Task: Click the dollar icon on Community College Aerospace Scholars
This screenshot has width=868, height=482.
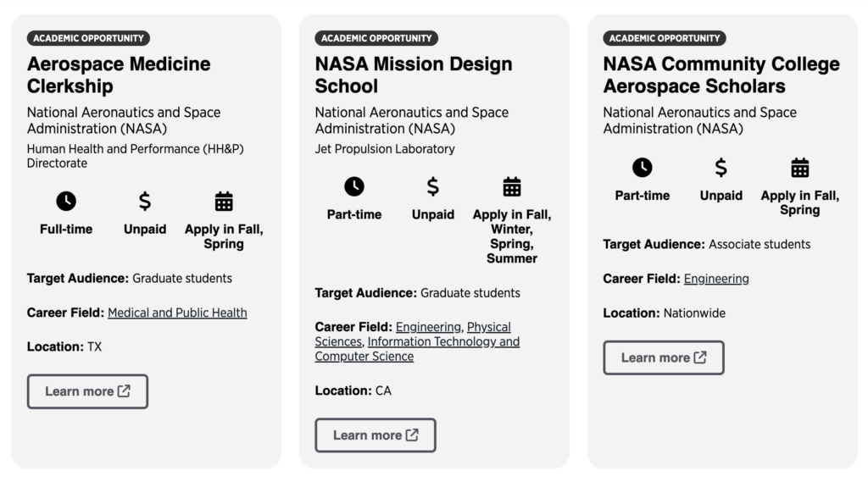Action: point(721,168)
